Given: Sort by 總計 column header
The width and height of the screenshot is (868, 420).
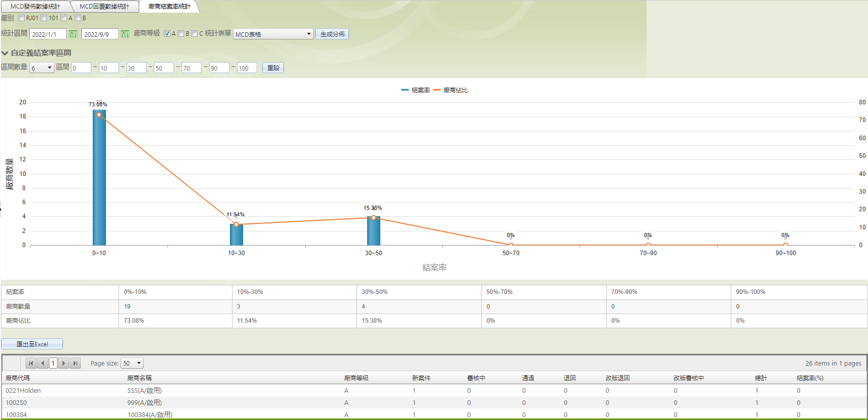Looking at the screenshot, I should pyautogui.click(x=761, y=378).
